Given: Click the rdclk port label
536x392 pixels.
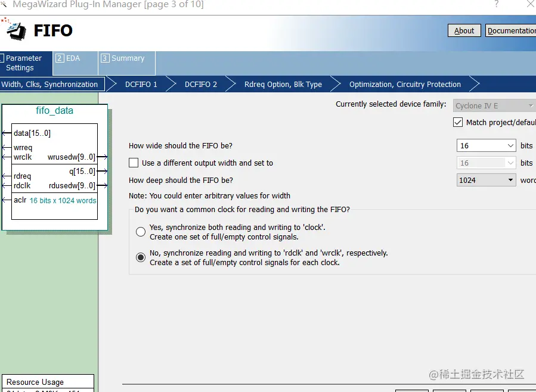Looking at the screenshot, I should (22, 186).
